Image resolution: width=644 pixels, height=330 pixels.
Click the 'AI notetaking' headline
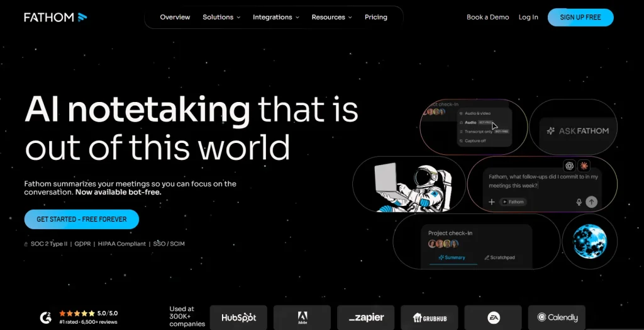tap(137, 110)
